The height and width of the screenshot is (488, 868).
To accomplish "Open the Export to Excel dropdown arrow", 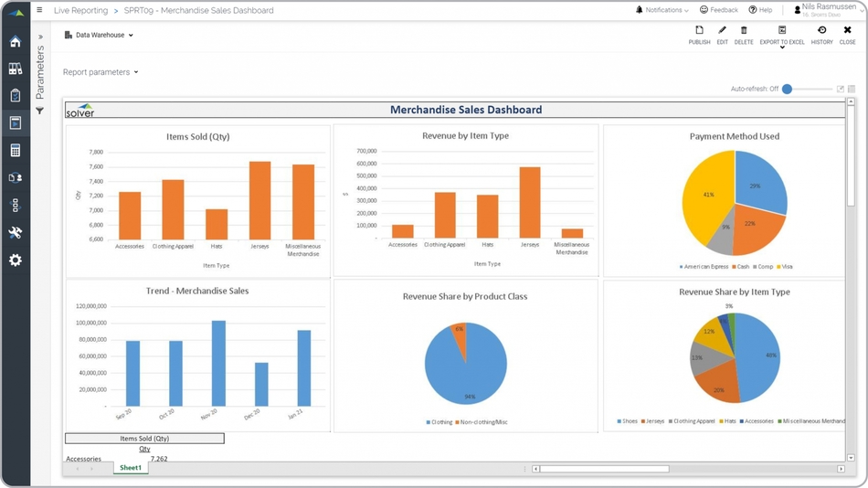I will (782, 48).
